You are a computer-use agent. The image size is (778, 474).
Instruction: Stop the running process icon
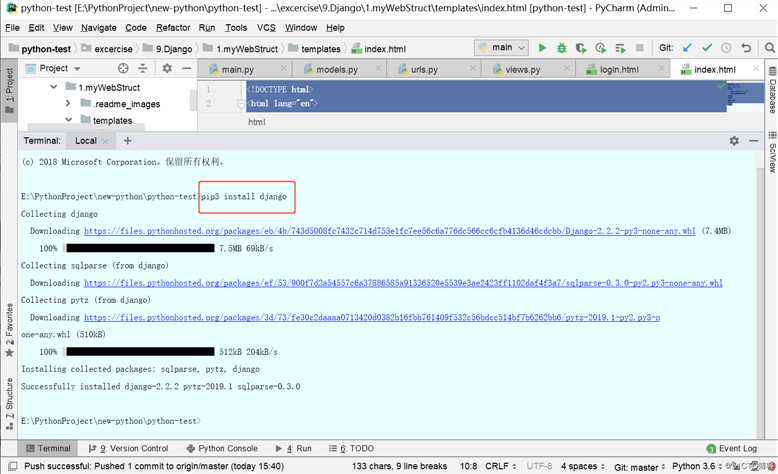pyautogui.click(x=640, y=48)
